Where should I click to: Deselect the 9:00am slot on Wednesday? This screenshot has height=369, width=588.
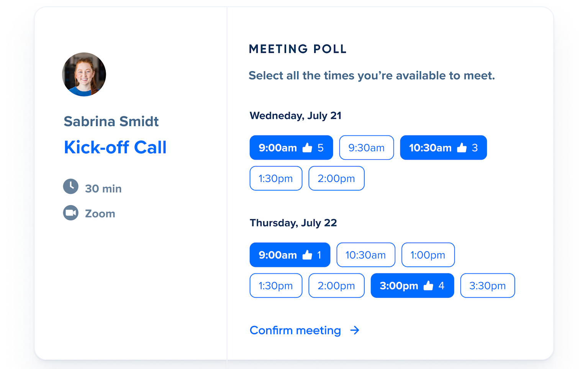291,147
